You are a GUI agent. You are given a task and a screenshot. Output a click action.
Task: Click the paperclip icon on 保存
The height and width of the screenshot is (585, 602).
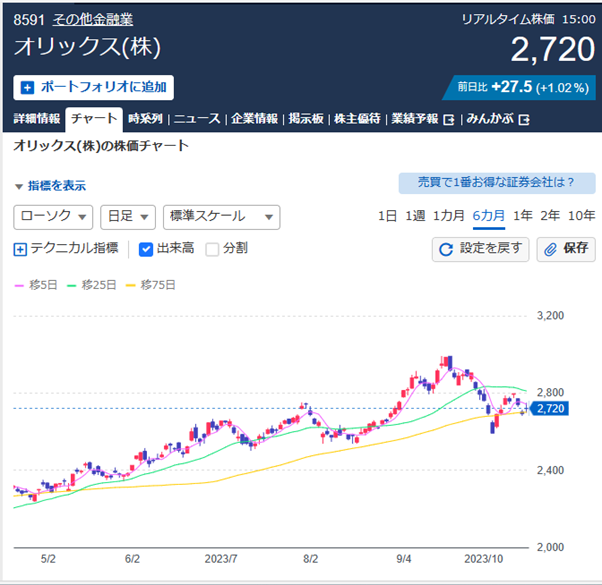point(550,250)
